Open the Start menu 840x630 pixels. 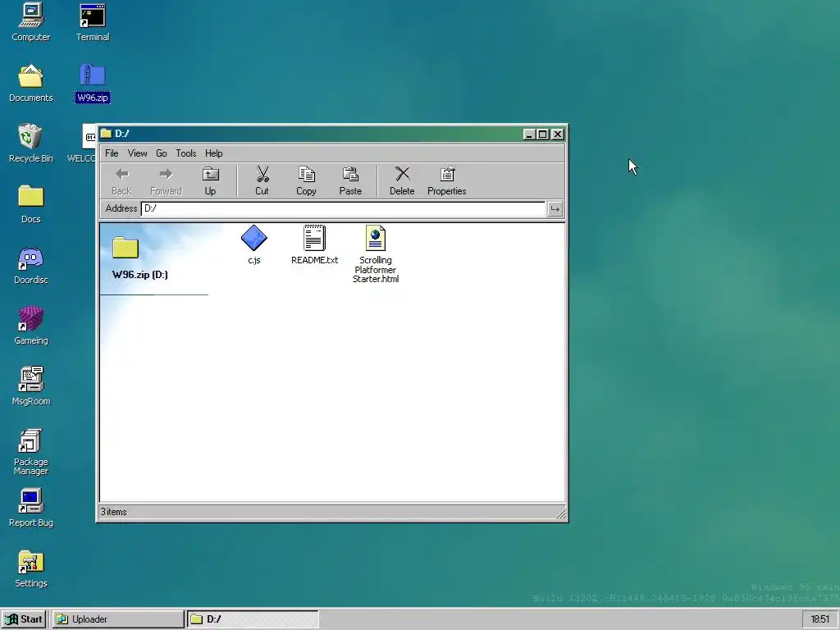pos(24,619)
